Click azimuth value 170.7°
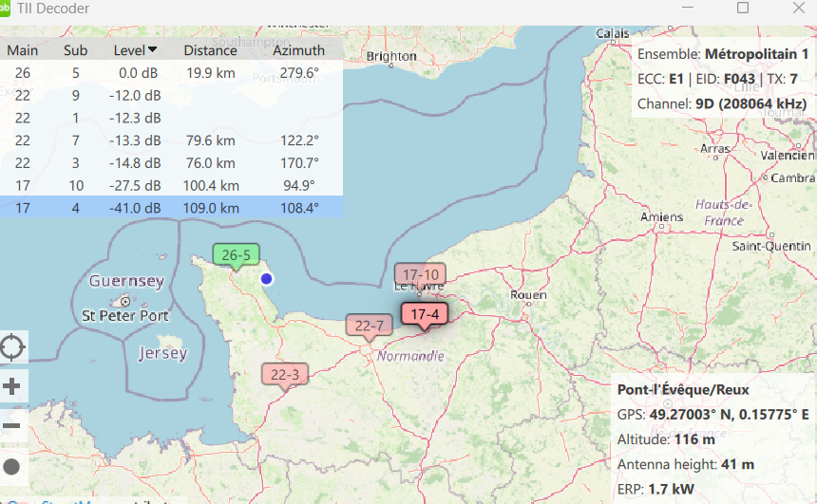Image resolution: width=817 pixels, height=504 pixels. [299, 163]
